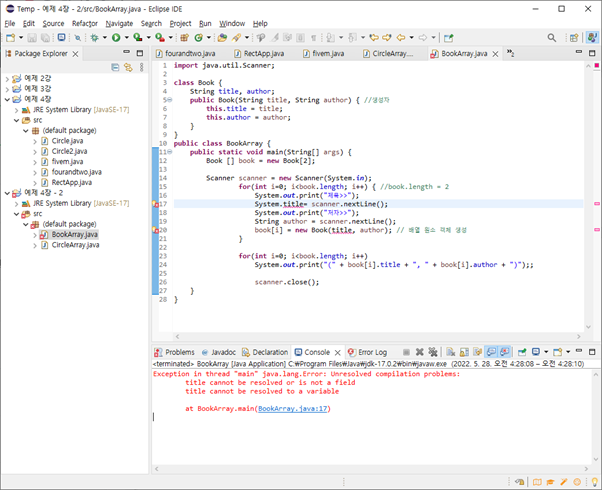Screen dimensions: 602x490
Task: Click error marker on line 17 gutter
Action: pos(155,204)
